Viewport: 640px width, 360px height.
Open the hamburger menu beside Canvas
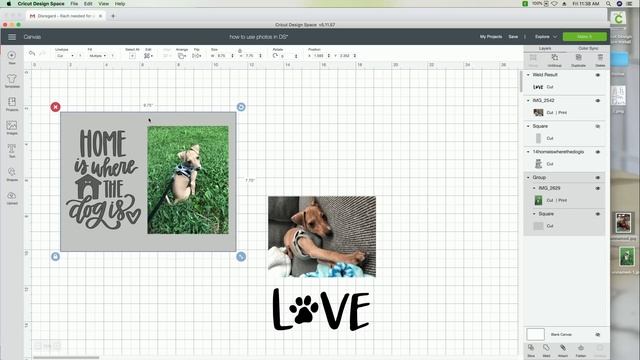[x=12, y=37]
